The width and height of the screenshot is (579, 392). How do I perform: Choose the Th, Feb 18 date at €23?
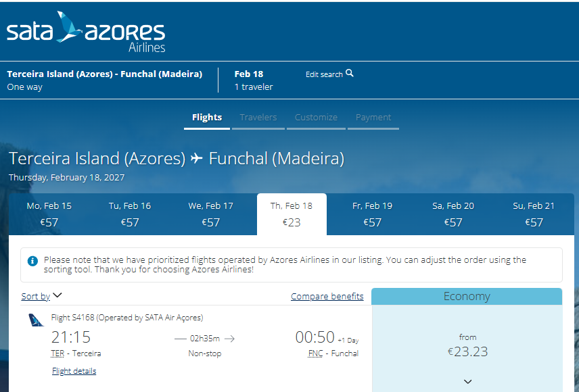tap(292, 214)
